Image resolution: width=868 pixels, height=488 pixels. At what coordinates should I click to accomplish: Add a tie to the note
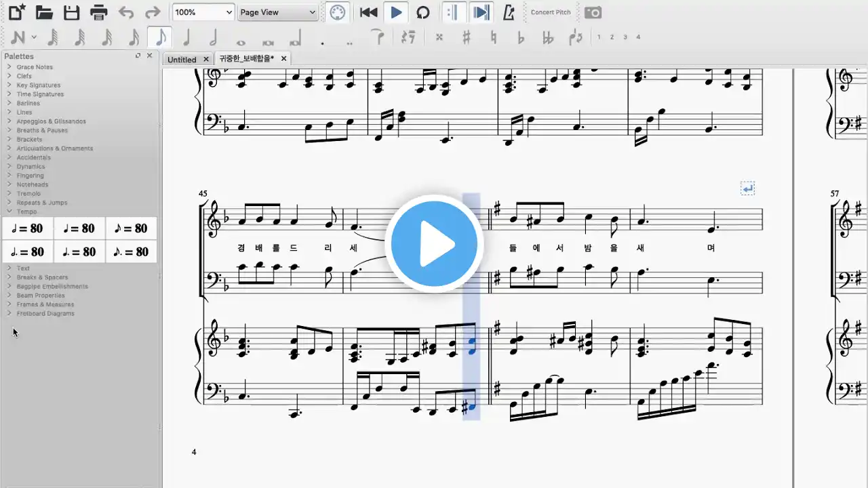[x=378, y=37]
